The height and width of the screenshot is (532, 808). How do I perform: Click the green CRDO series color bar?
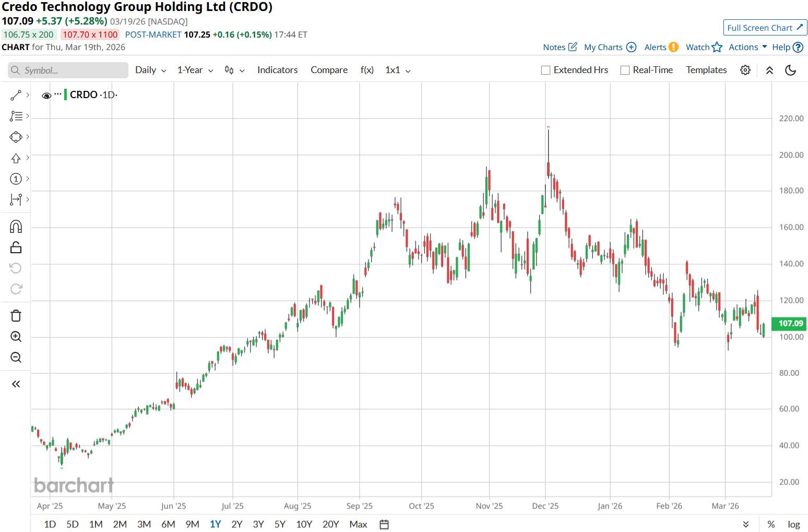tap(65, 94)
